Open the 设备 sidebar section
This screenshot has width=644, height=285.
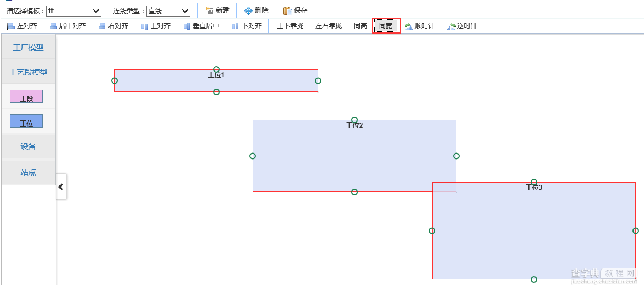coord(28,146)
